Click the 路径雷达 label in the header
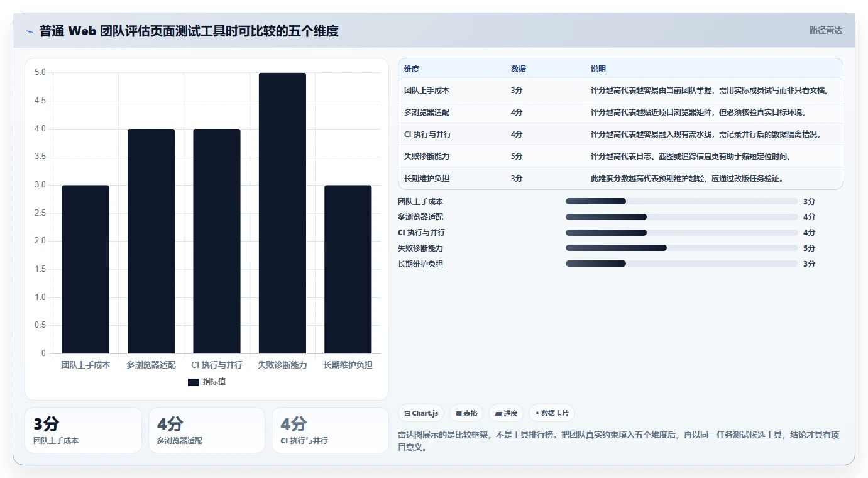 coord(825,30)
